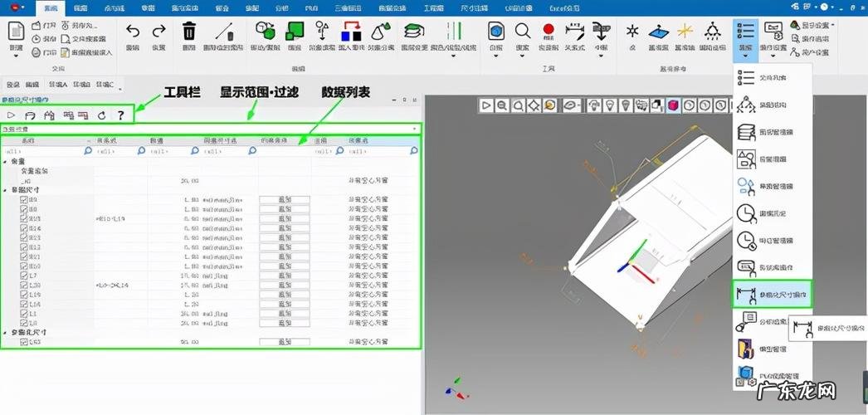Click the trash can delete icon
This screenshot has height=415, width=868.
click(189, 32)
